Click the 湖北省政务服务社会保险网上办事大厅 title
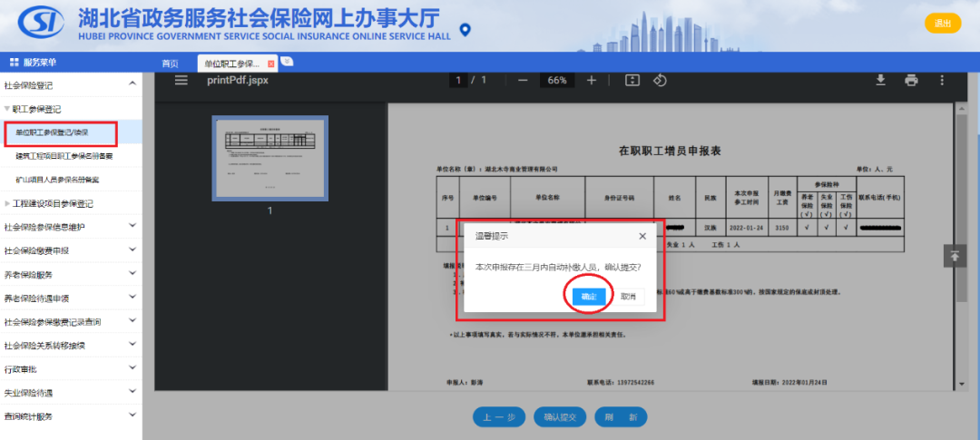The image size is (980, 440). pos(259,17)
